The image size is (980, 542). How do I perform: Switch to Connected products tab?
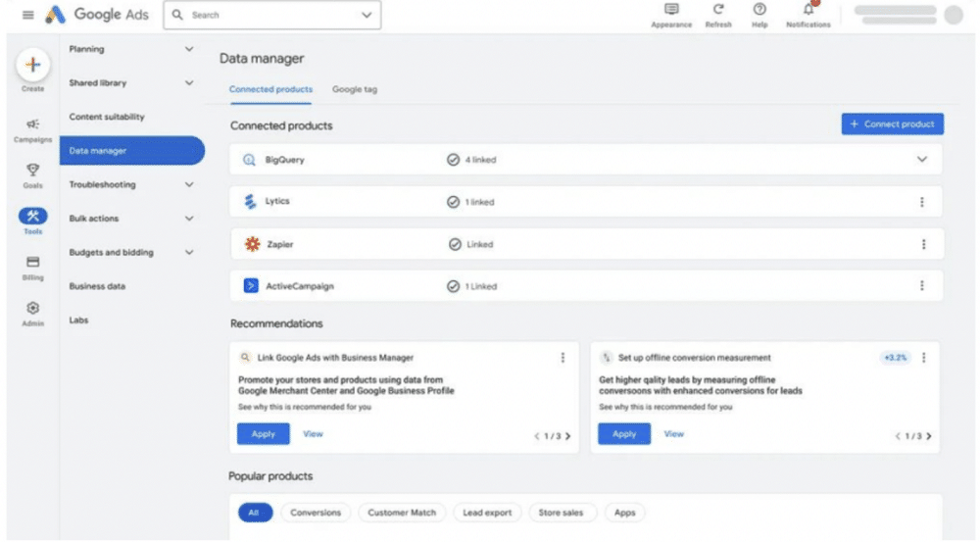click(270, 89)
